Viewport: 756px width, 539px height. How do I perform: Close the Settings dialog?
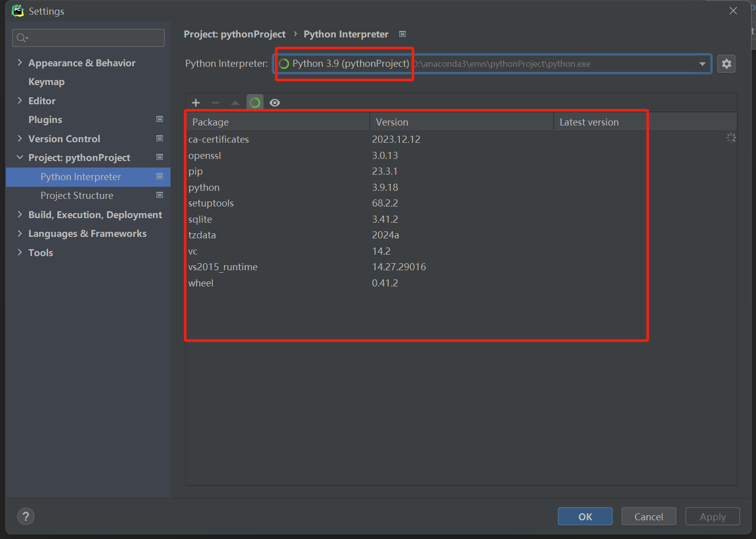[x=733, y=11]
